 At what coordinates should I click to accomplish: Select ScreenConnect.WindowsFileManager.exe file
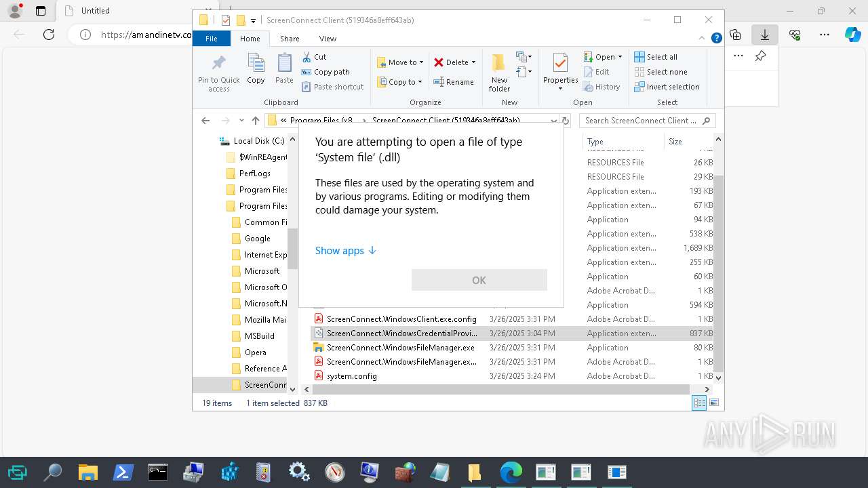tap(400, 348)
